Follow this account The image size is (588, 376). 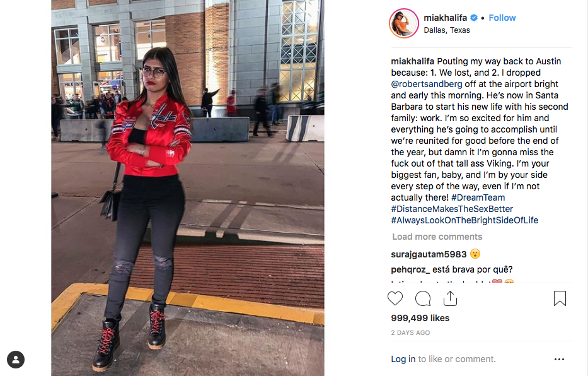(x=502, y=18)
